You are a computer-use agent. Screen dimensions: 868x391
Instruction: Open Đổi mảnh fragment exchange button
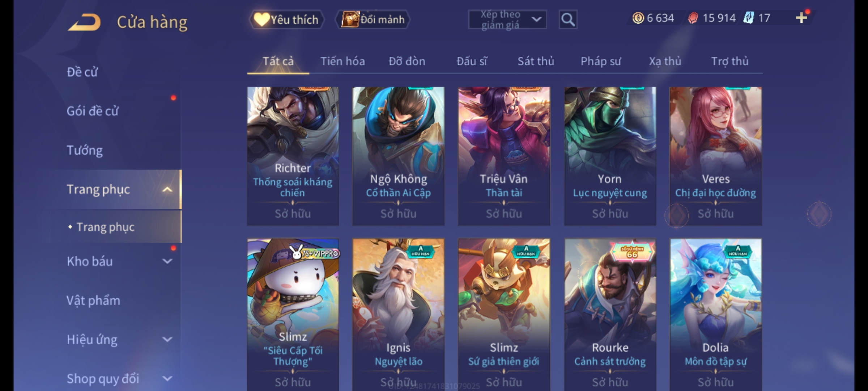click(x=373, y=20)
